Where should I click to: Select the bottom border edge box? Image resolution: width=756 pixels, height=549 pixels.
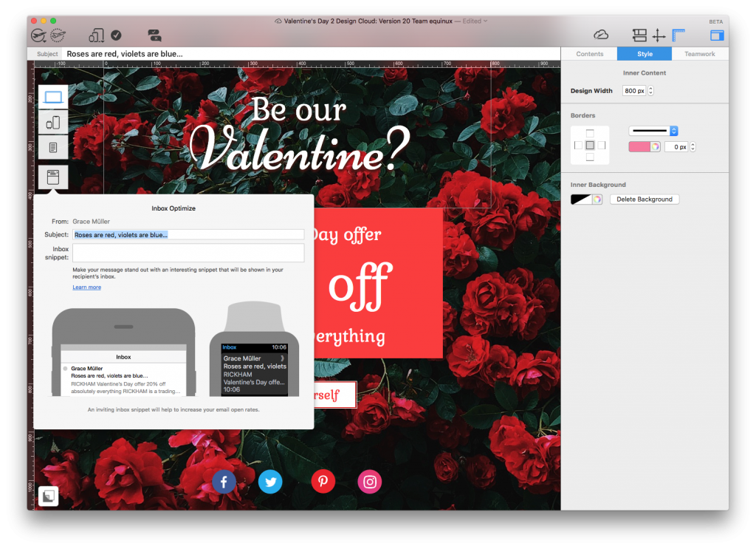point(590,157)
